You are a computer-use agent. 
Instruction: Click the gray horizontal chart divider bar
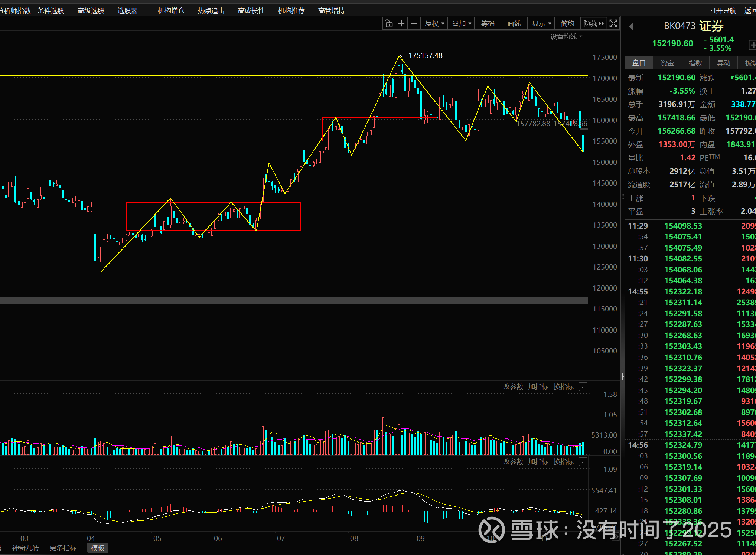pos(293,301)
